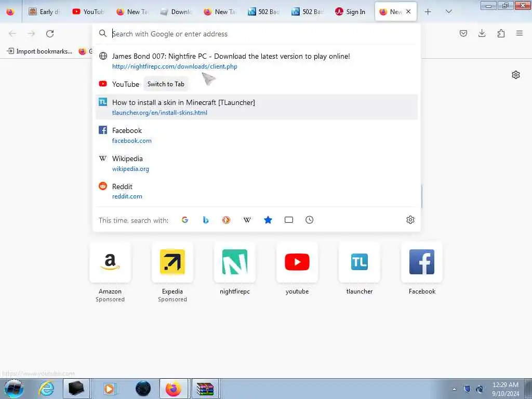Open a new tab with the plus button
Viewport: 532px width, 399px height.
428,12
